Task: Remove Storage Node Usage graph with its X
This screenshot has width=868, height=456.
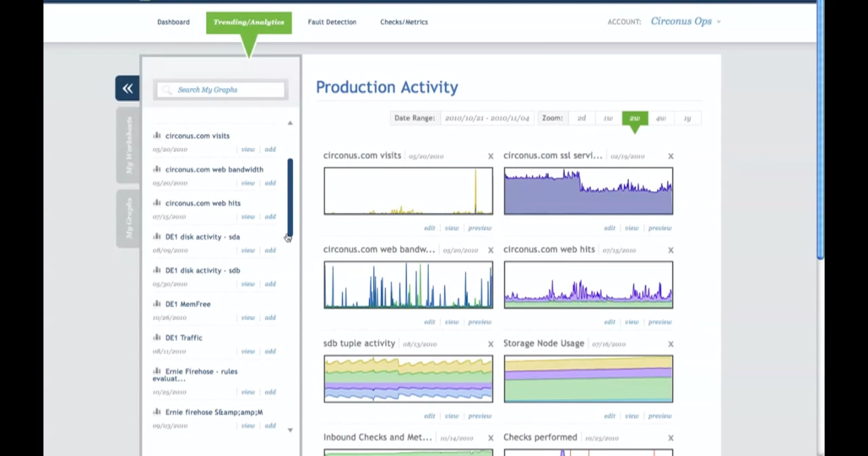Action: pos(671,344)
